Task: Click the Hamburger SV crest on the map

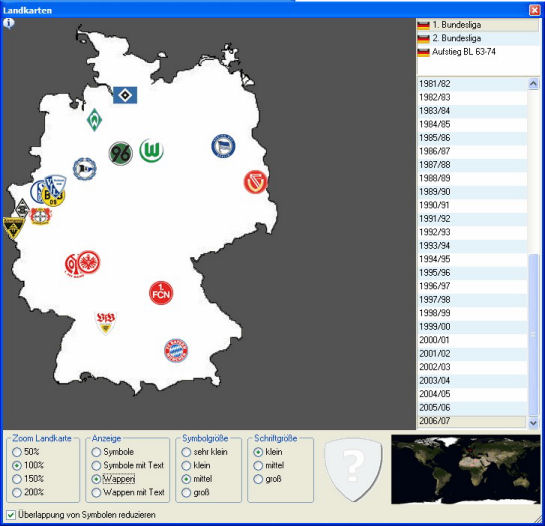Action: point(125,95)
